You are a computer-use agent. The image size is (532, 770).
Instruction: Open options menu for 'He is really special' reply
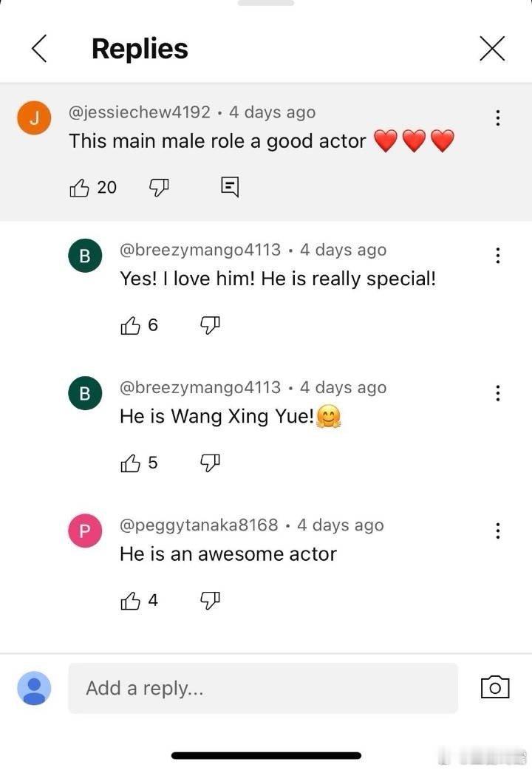[x=498, y=256]
